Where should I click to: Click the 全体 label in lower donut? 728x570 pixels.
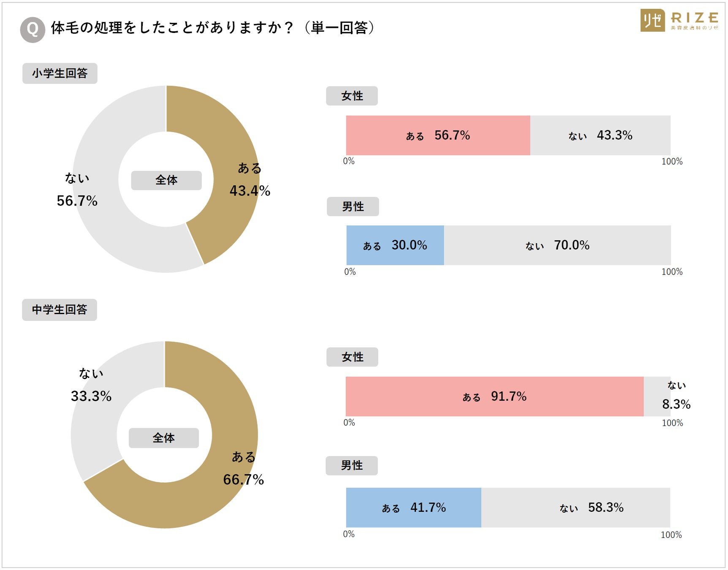tap(164, 438)
